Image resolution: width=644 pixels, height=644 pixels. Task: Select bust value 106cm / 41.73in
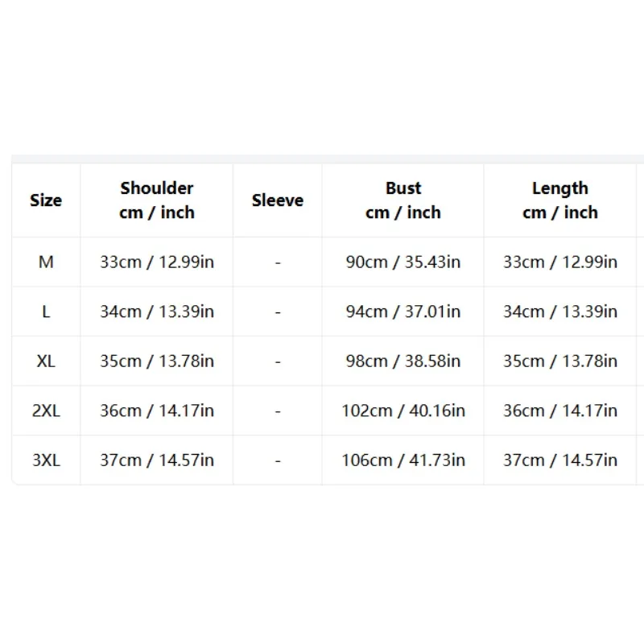(403, 460)
